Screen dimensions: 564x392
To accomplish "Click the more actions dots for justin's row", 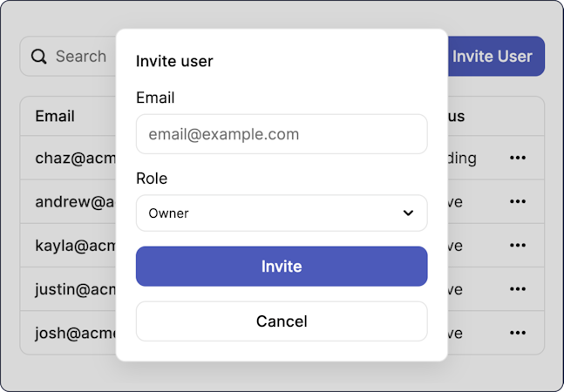I will [518, 289].
